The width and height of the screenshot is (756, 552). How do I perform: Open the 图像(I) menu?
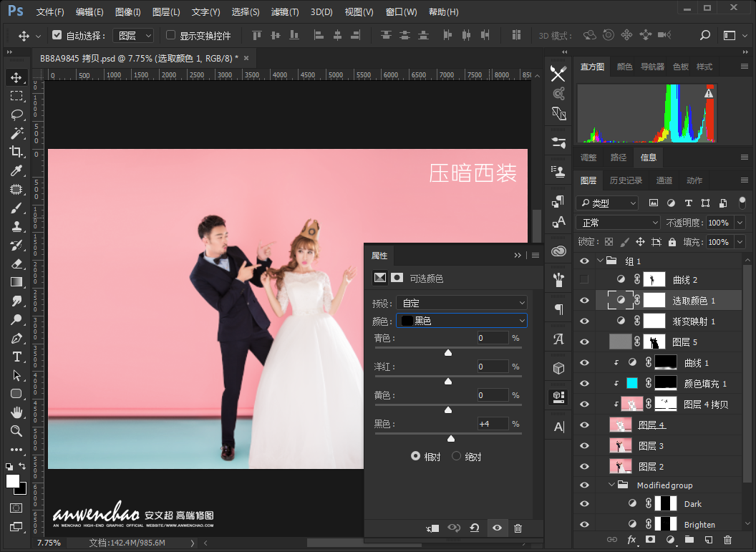[127, 12]
